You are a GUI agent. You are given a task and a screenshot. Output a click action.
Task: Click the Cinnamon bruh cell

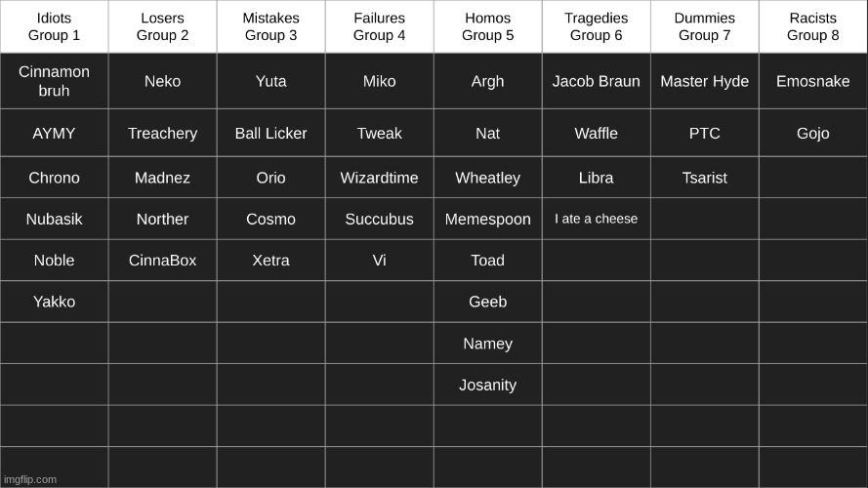pos(54,81)
